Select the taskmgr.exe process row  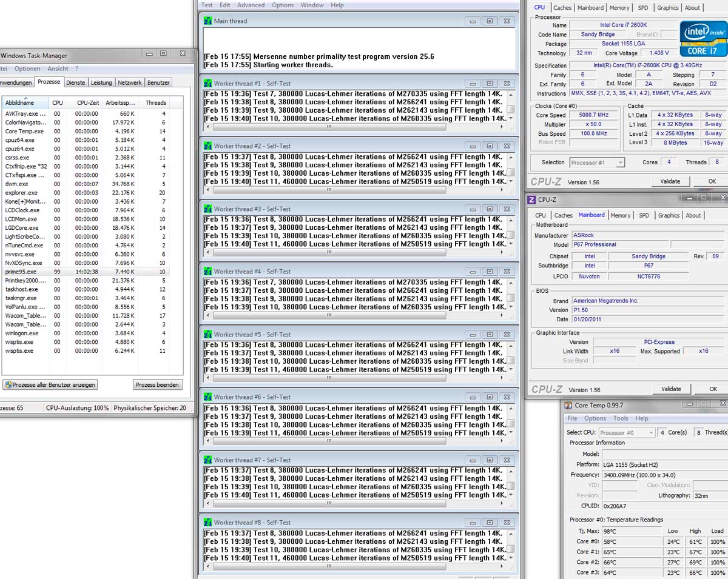click(x=85, y=298)
